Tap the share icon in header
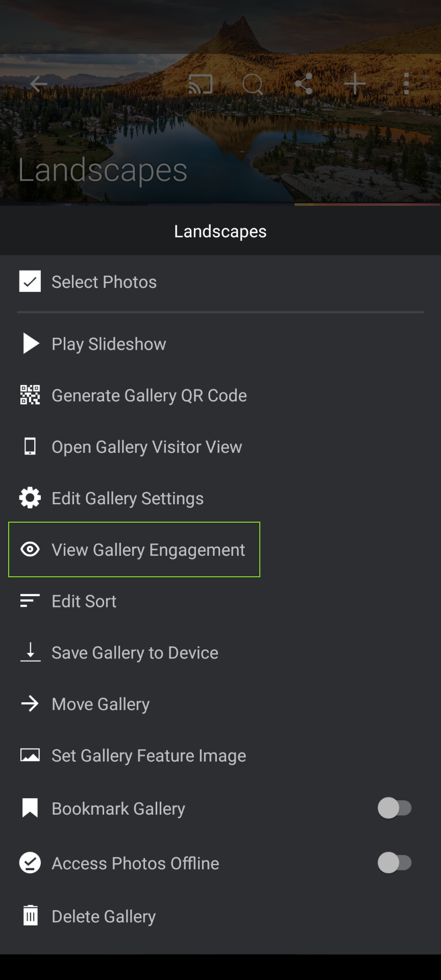Screen dimensions: 441x980 tap(304, 84)
